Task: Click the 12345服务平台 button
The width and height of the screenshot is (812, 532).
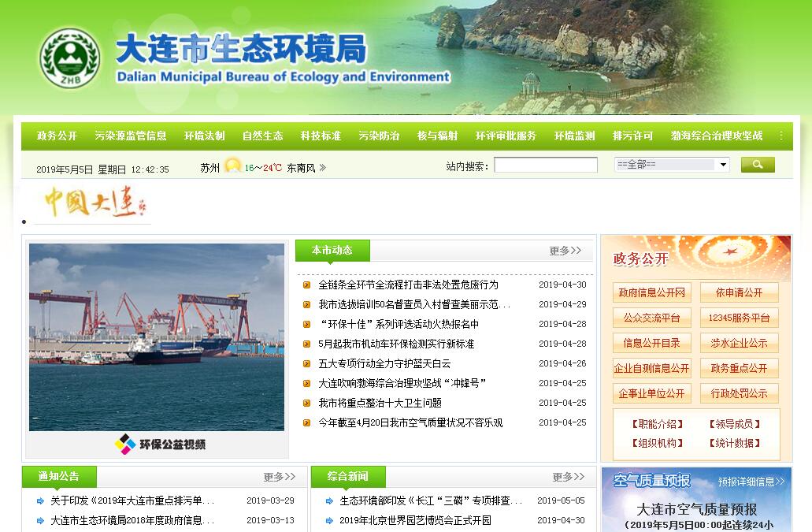Action: point(740,318)
